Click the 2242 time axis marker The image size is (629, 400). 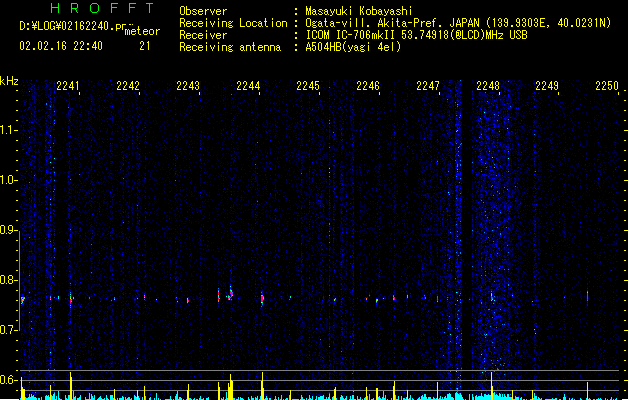click(128, 86)
